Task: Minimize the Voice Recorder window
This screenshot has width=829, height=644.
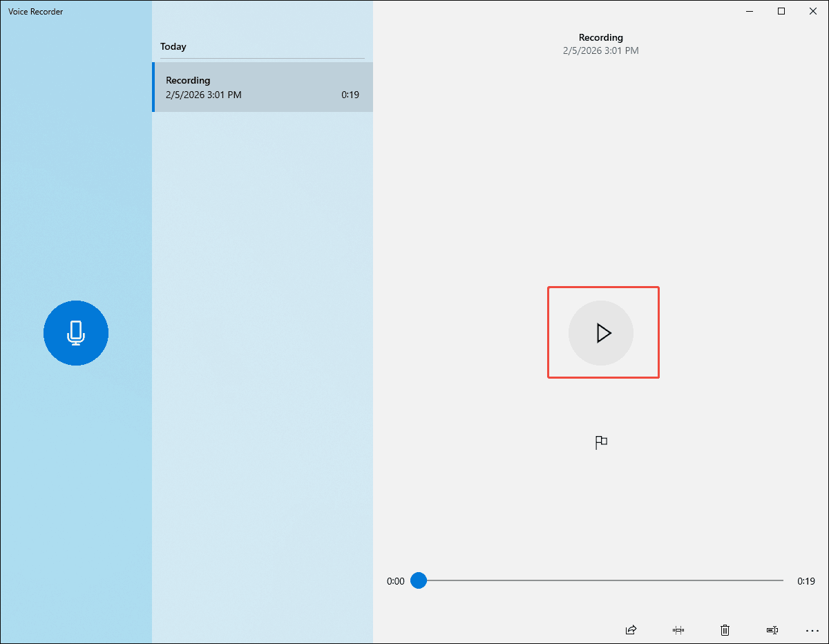Action: point(749,11)
